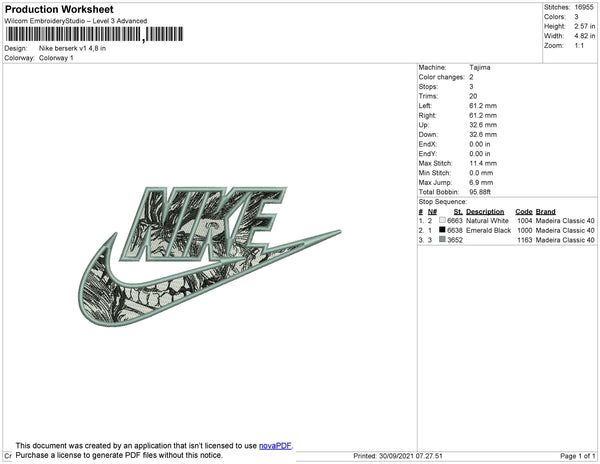600x464 pixels.
Task: Click the barcode under the worksheet title
Action: coord(94,34)
